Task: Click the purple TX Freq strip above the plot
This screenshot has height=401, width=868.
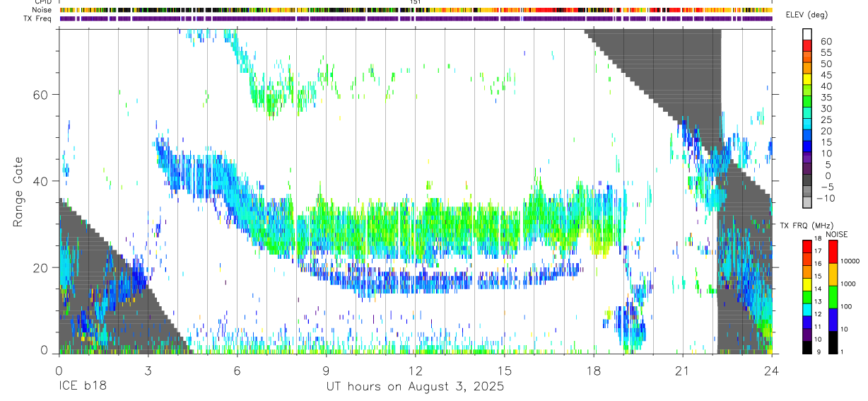Action: [415, 18]
